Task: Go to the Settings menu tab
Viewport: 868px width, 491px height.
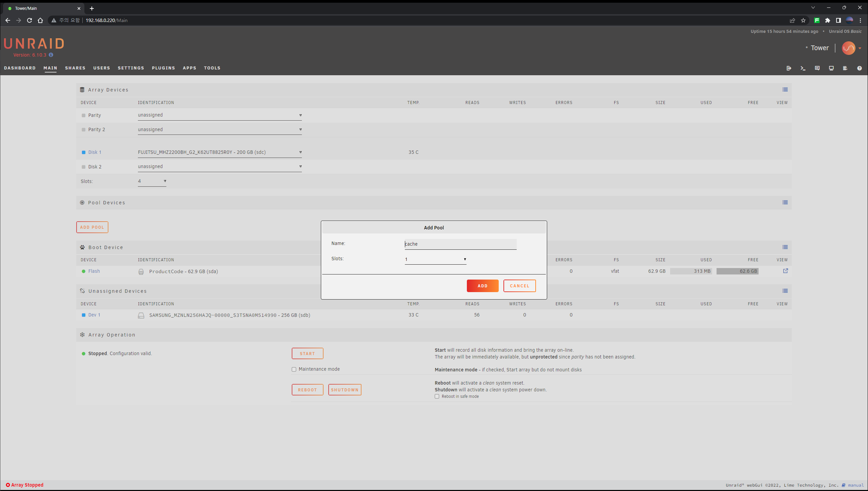Action: point(131,68)
